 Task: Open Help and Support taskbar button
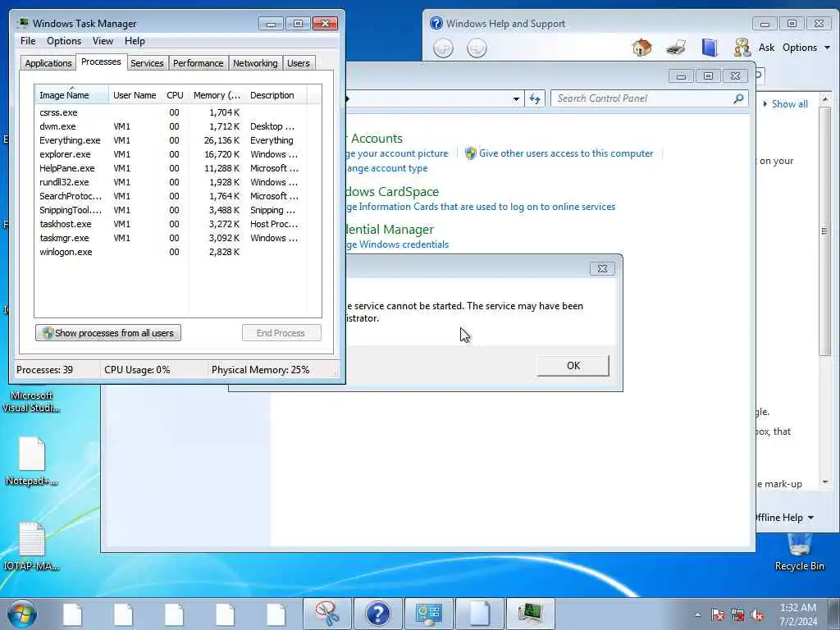pyautogui.click(x=377, y=614)
